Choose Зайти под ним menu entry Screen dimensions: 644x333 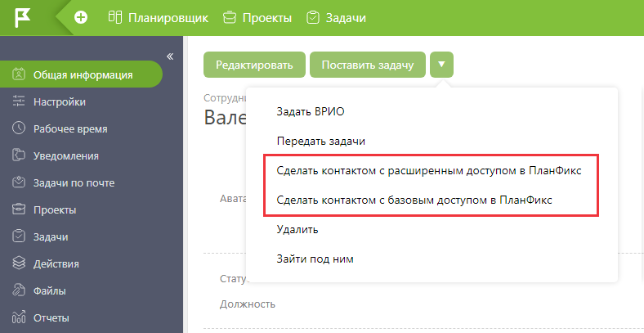[x=315, y=259]
